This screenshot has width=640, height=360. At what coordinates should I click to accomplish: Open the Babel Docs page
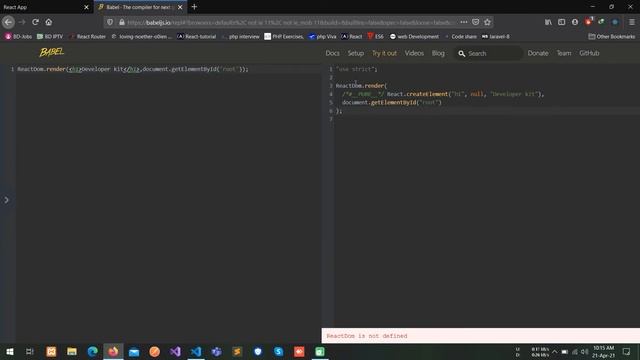pyautogui.click(x=332, y=53)
